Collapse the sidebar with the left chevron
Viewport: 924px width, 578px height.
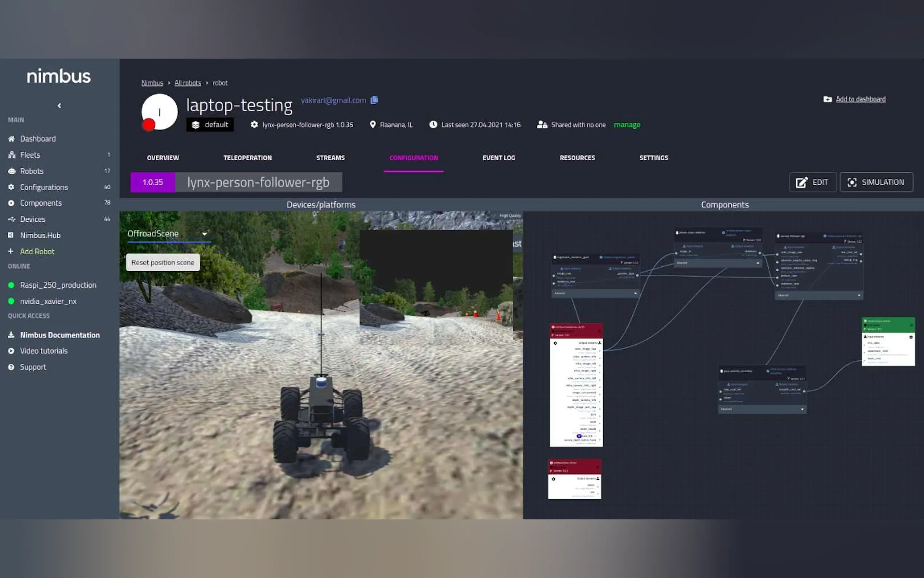[59, 106]
